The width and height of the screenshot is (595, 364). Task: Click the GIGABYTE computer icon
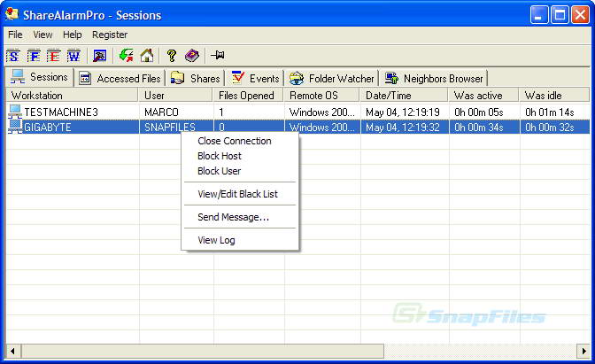point(15,127)
